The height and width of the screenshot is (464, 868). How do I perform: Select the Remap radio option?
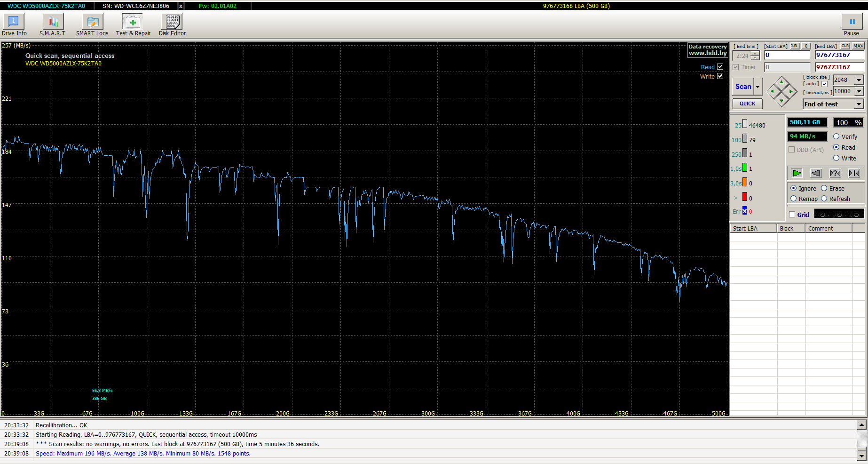(x=794, y=199)
